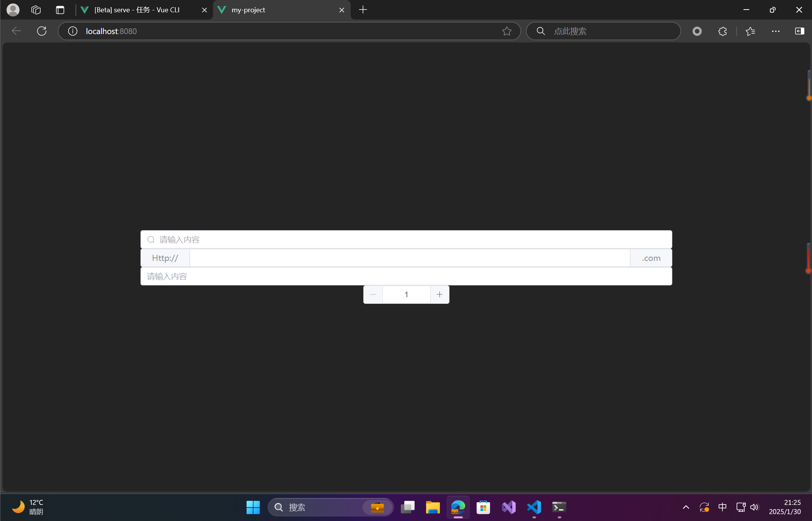
Task: Open the tab actions menu icon
Action: (60, 10)
